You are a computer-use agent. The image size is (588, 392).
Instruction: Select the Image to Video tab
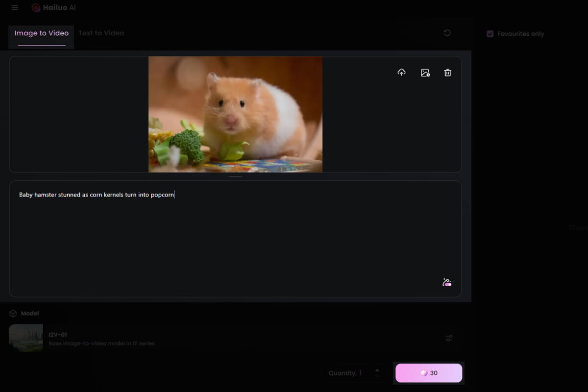pos(41,33)
